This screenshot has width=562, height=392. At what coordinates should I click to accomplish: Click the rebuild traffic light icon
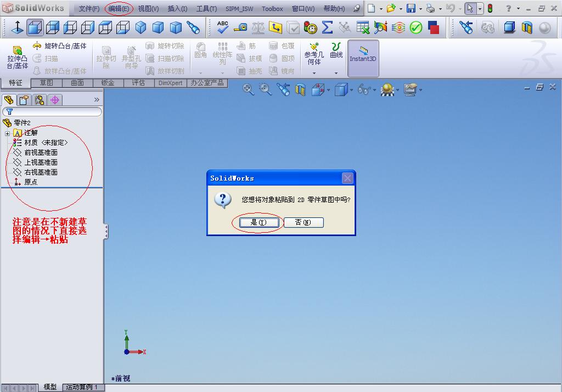[490, 8]
